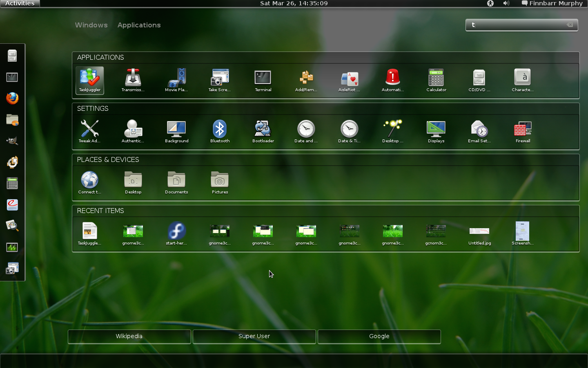Open Connect to Server place

pos(90,183)
